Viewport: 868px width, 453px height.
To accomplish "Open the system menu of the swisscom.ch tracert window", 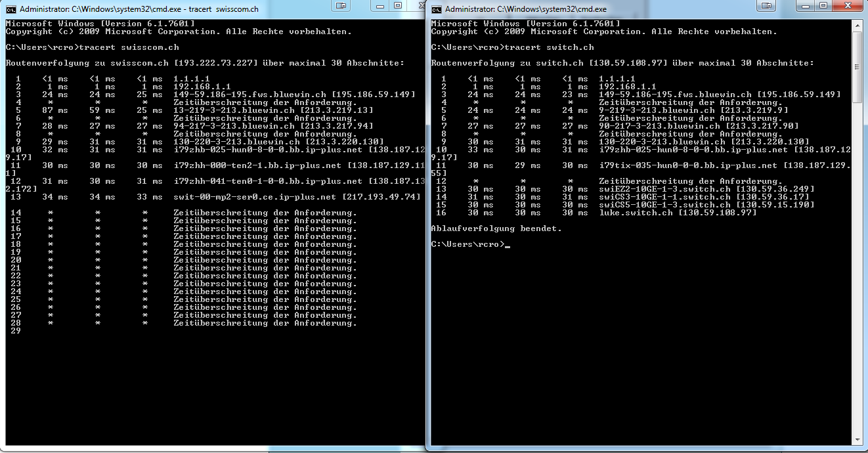I will point(11,9).
